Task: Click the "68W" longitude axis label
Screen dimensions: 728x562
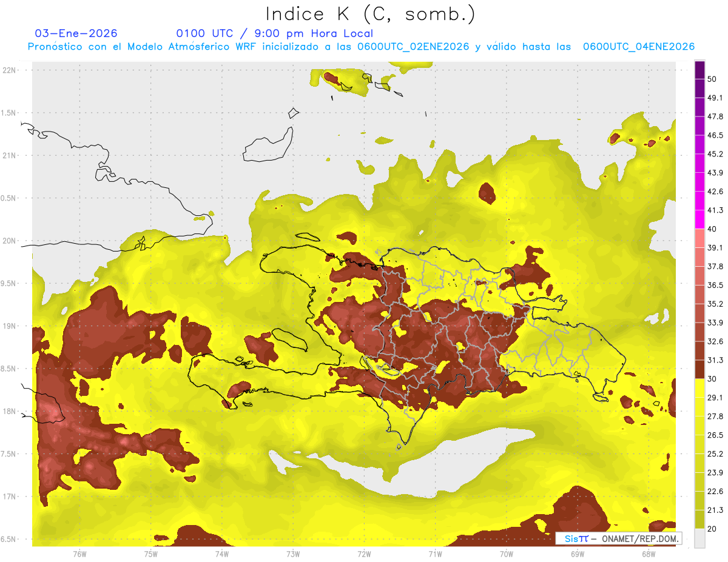Action: point(648,554)
